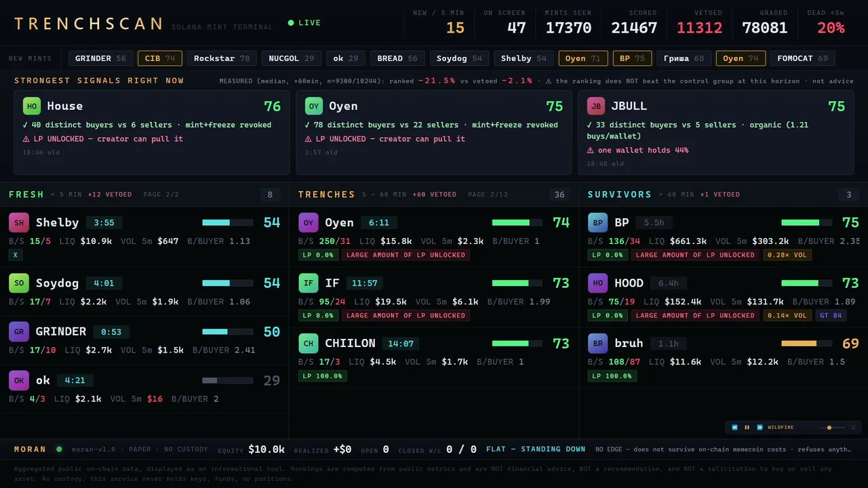The image size is (868, 488).
Task: Click the CH avatar for CHIILON
Action: tap(309, 343)
